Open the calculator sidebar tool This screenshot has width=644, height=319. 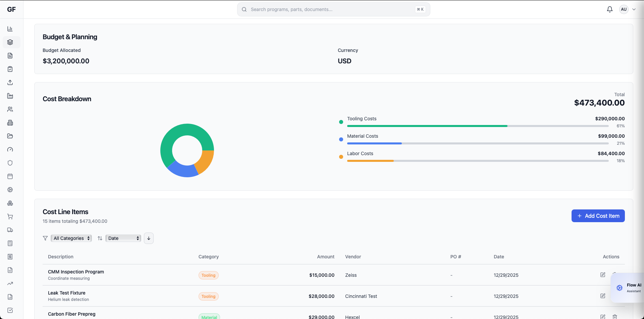(x=10, y=243)
